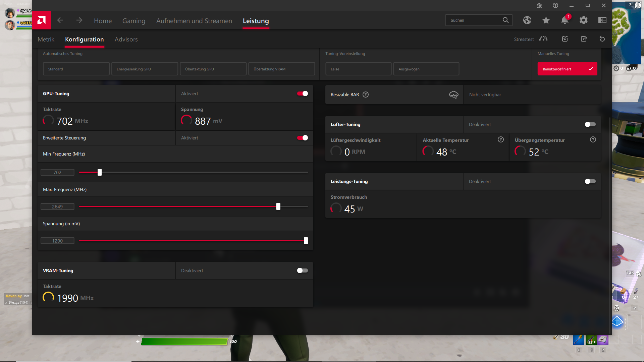
Task: Open notifications bell icon
Action: [565, 20]
